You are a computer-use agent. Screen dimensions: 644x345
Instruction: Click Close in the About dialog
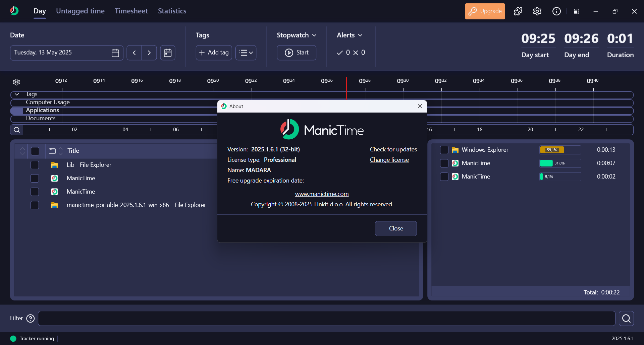[x=396, y=228]
